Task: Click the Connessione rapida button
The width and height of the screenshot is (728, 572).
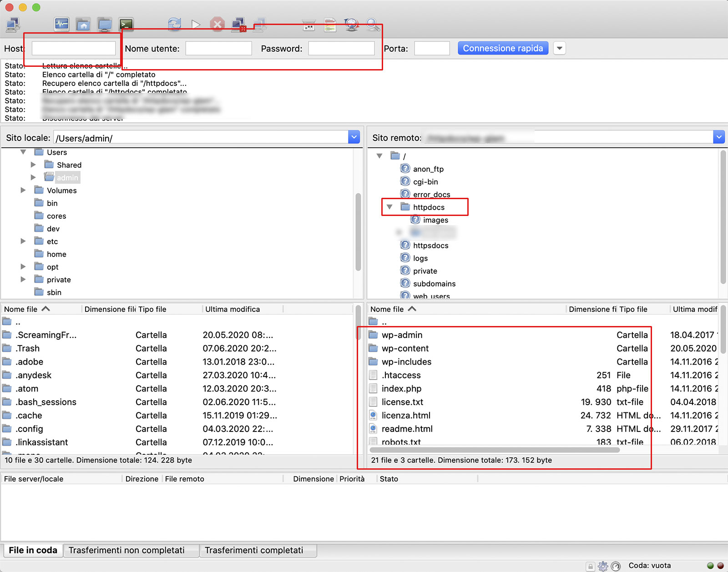Action: (x=503, y=48)
